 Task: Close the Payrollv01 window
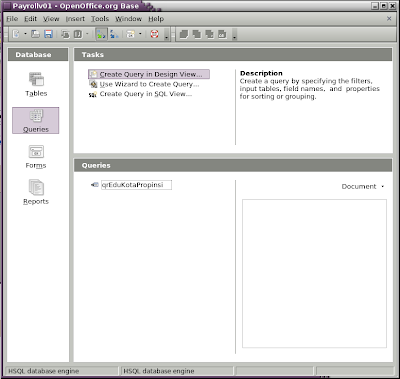[x=393, y=6]
